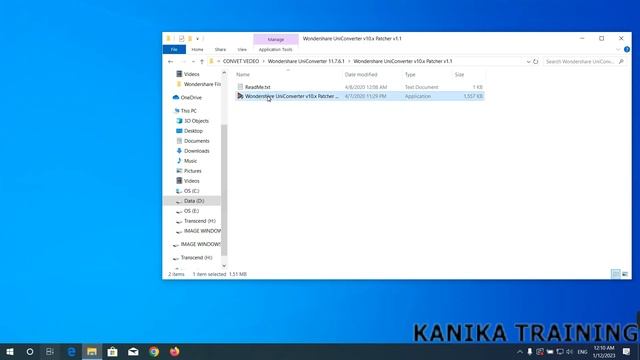Screen dimensions: 640x360
Task: Click the Properties quick access icon
Action: [x=181, y=39]
